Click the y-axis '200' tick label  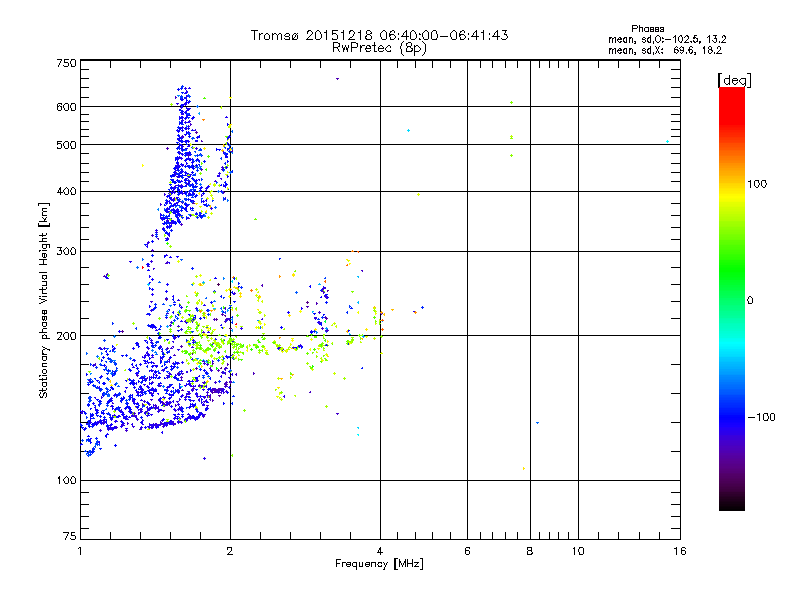(x=66, y=336)
